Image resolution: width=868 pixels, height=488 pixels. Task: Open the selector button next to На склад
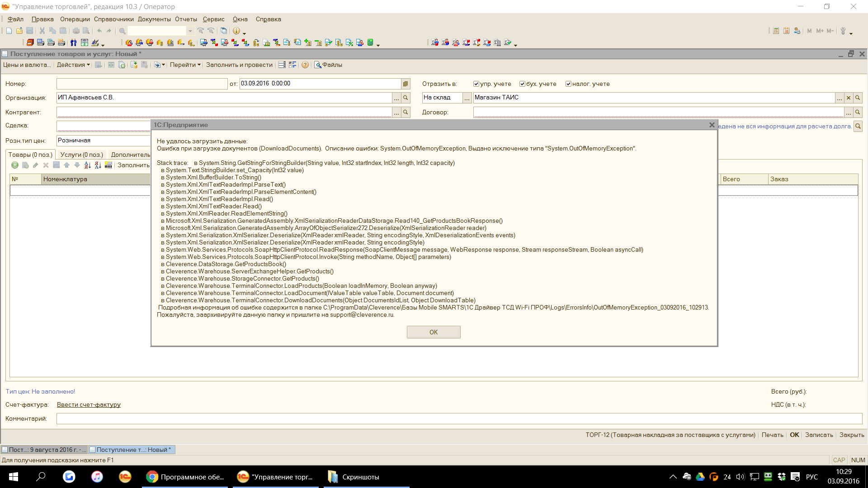coord(467,98)
